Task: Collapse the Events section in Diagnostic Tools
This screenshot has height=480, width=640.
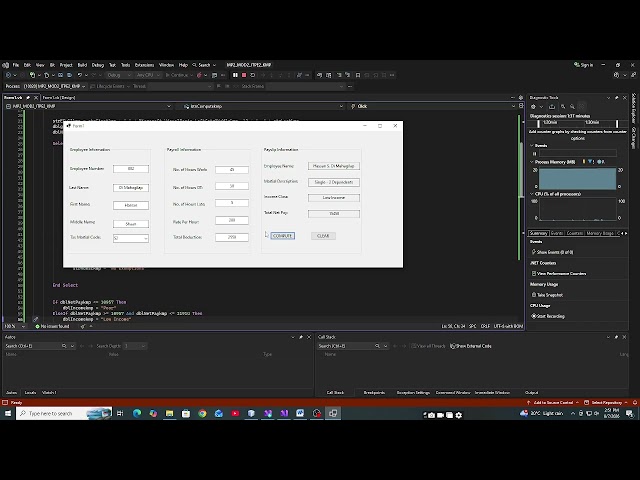Action: point(532,145)
